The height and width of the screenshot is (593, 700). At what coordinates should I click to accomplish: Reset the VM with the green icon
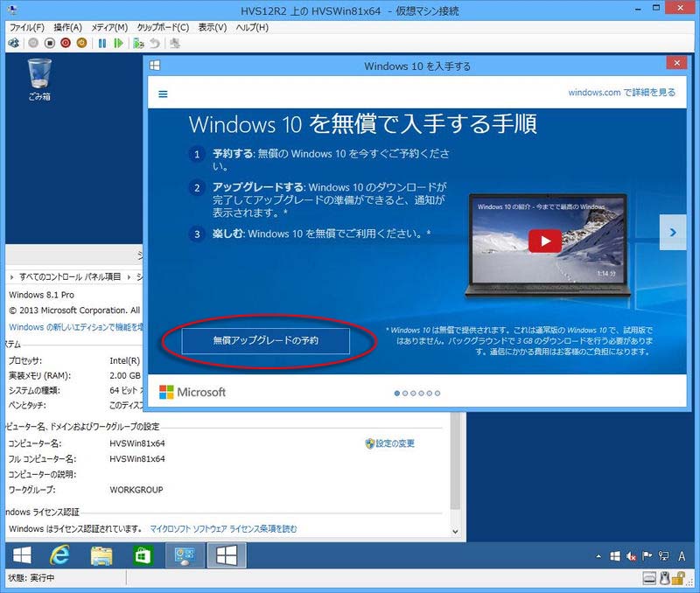coord(118,43)
